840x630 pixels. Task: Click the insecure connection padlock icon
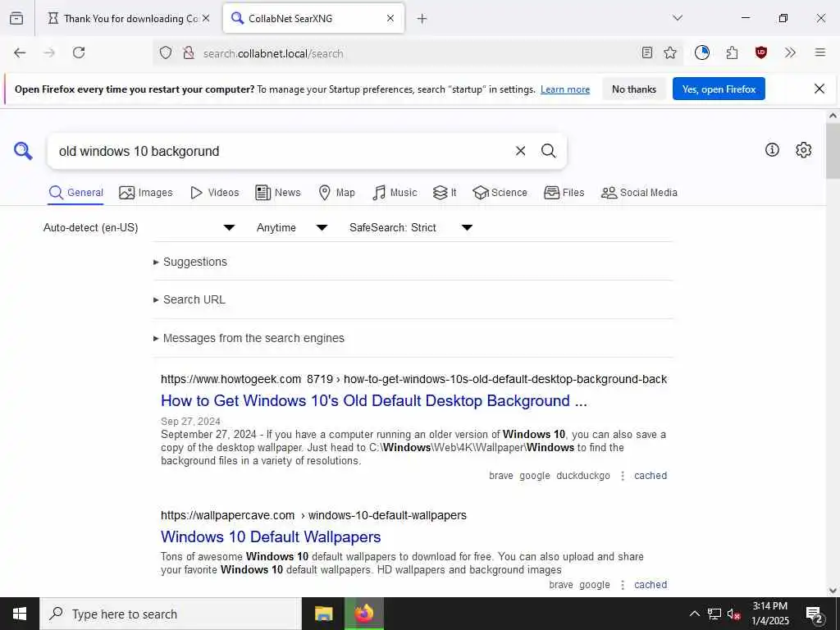(x=189, y=53)
